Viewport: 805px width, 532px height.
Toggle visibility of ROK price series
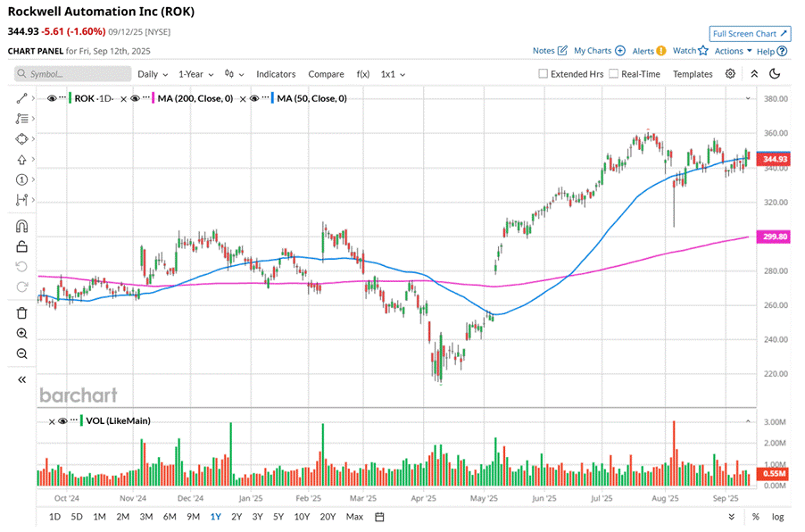(52, 98)
